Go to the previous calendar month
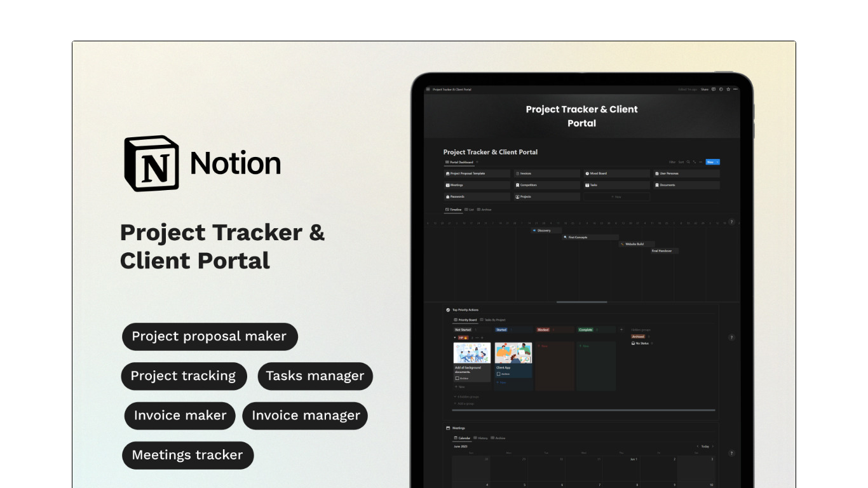Screen dimensions: 868x488 (697, 446)
